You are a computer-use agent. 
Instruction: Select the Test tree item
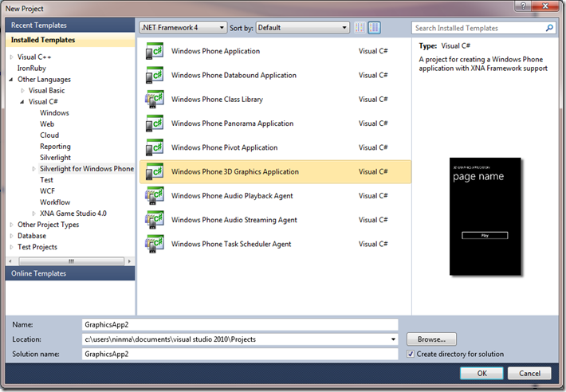click(46, 180)
